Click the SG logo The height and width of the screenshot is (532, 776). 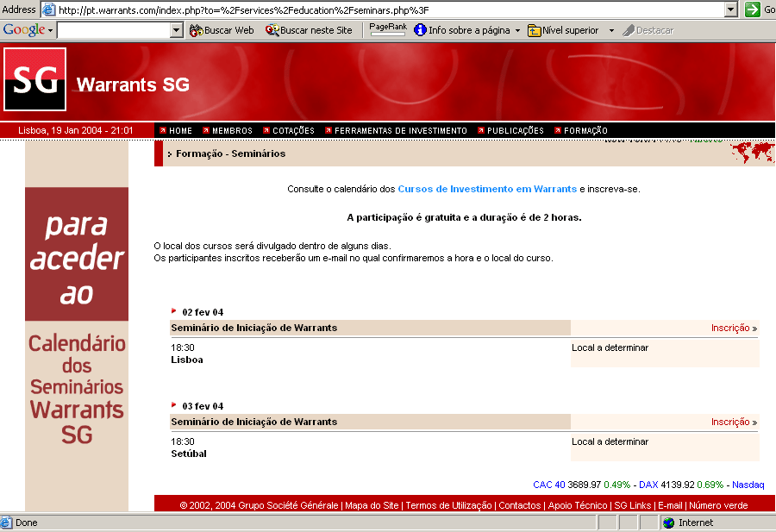point(34,79)
